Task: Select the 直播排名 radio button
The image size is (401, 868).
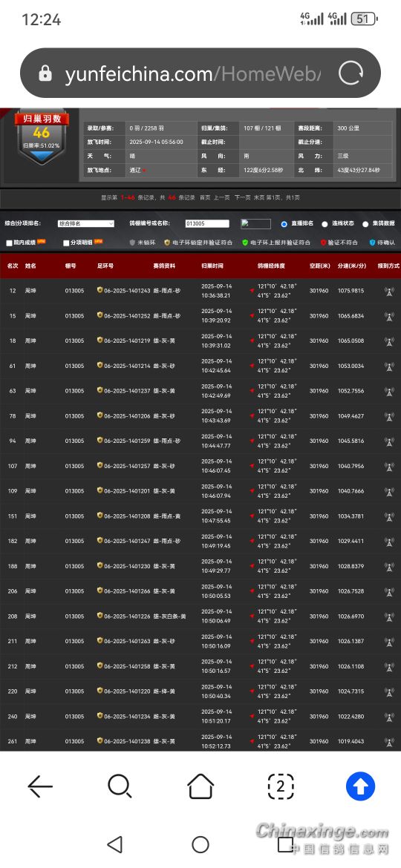Action: 284,224
